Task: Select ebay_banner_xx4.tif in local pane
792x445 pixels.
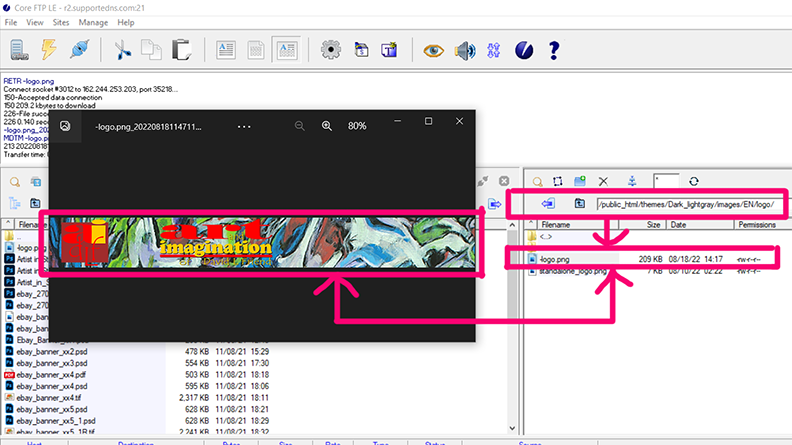Action: pos(48,398)
